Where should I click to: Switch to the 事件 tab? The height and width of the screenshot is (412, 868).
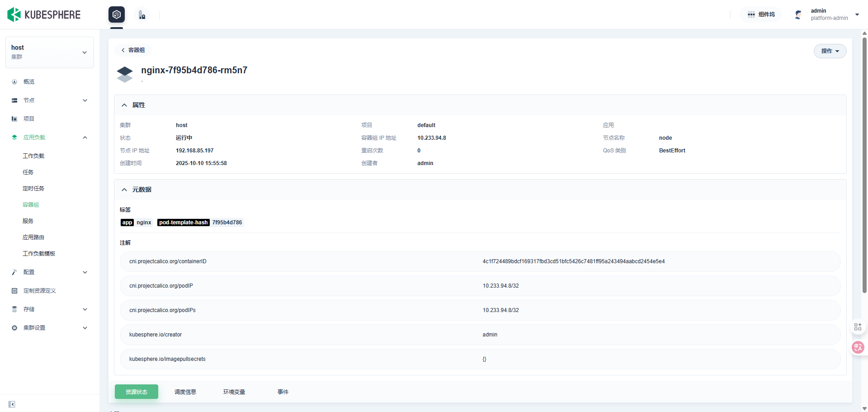coord(283,392)
